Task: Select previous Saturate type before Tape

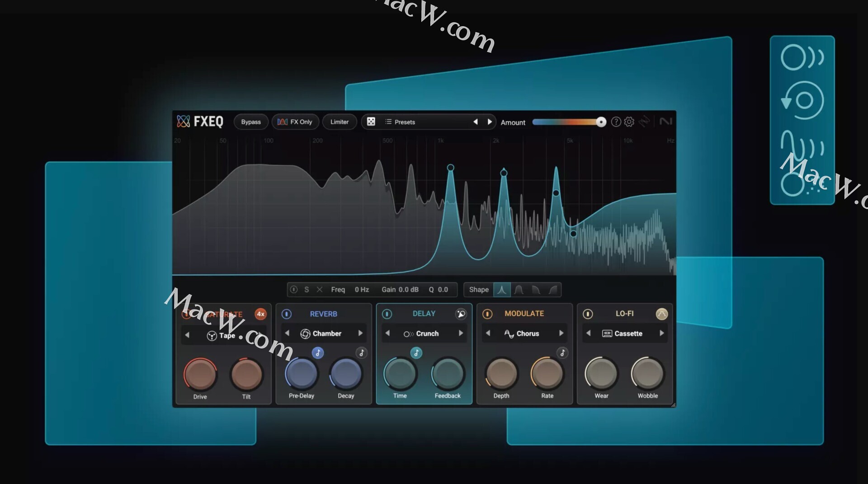Action: pyautogui.click(x=187, y=335)
